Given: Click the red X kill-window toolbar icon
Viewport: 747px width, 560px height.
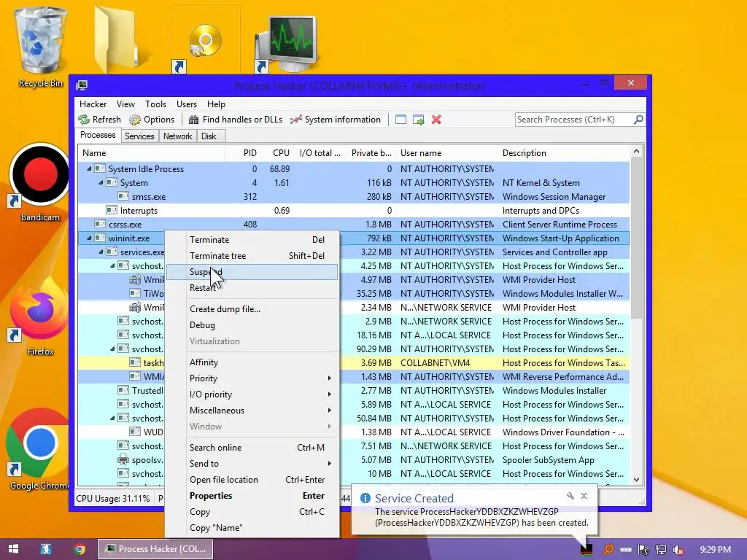Looking at the screenshot, I should click(x=436, y=120).
